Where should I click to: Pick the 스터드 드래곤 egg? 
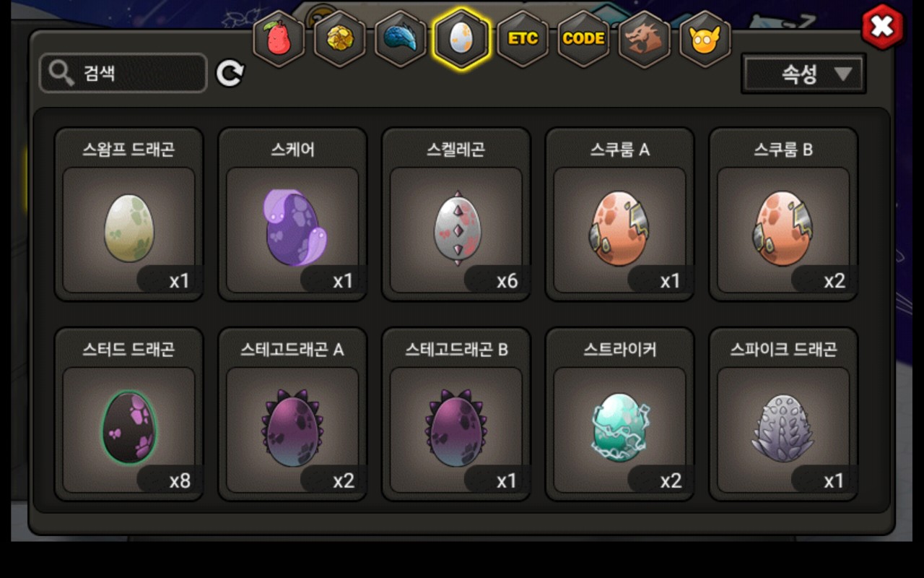pyautogui.click(x=129, y=414)
